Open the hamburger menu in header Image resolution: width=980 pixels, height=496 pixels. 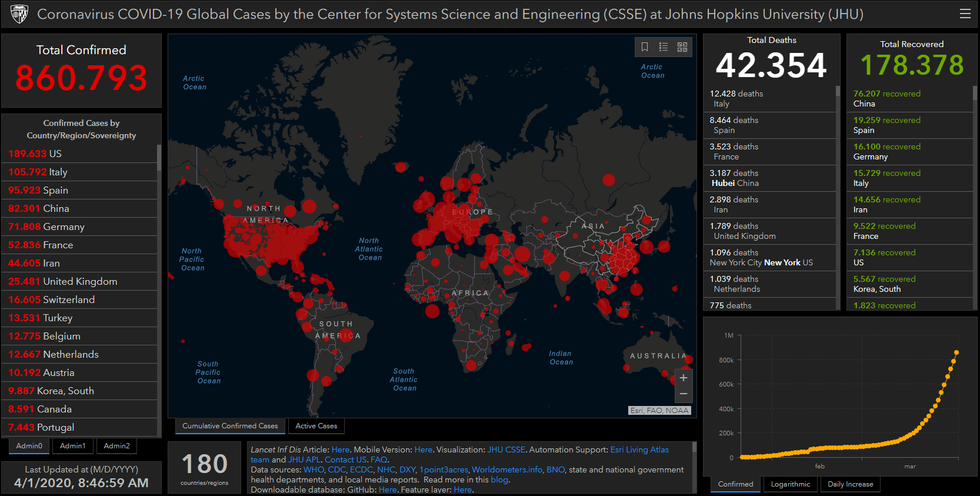(965, 14)
